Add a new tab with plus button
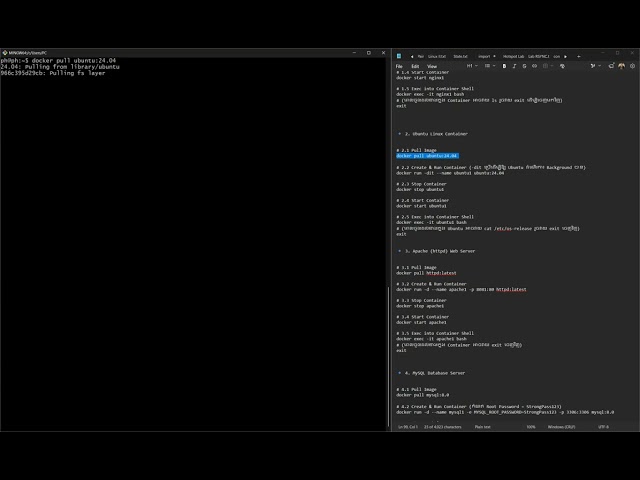The width and height of the screenshot is (640, 480). pos(579,56)
